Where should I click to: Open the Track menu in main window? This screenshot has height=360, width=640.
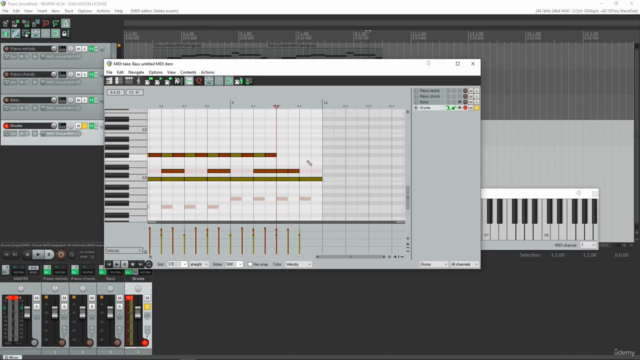69,11
